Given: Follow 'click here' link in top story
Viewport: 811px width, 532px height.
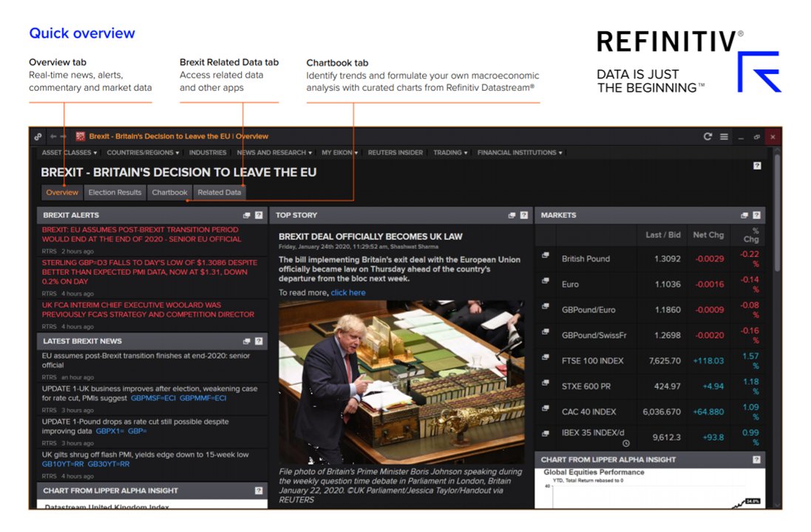Looking at the screenshot, I should pyautogui.click(x=348, y=293).
